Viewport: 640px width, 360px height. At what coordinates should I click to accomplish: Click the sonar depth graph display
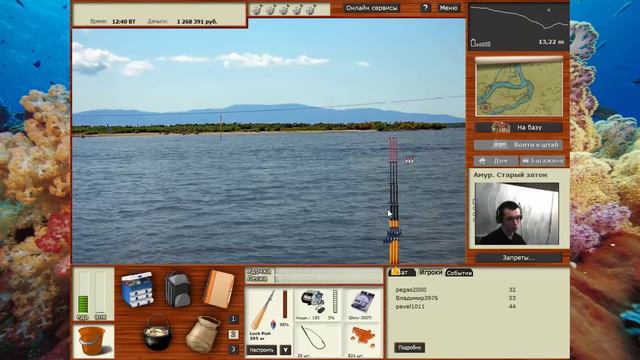click(x=519, y=27)
